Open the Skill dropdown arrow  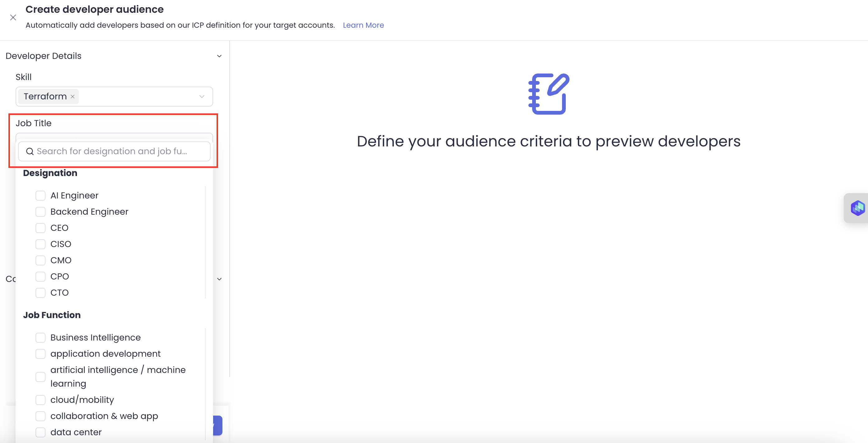point(202,97)
